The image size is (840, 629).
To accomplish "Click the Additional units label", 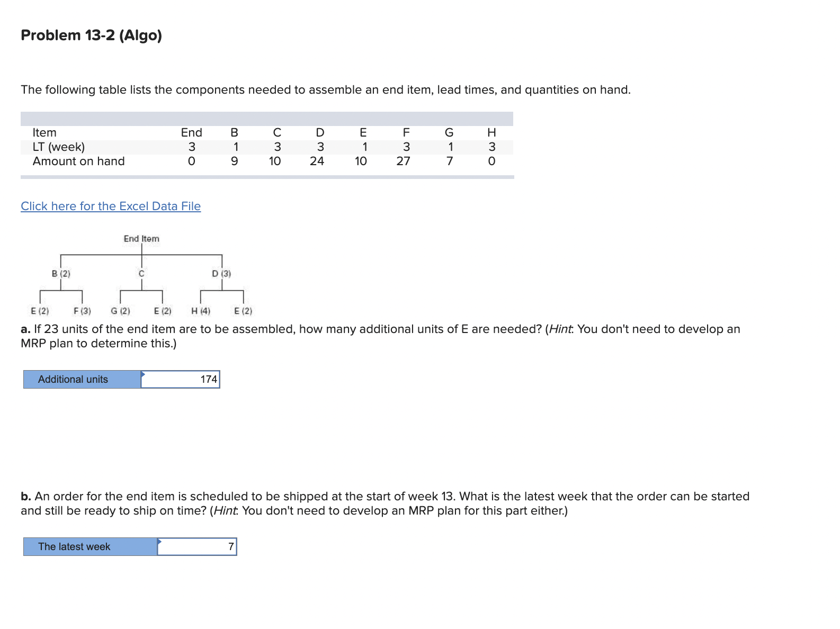I will pos(74,379).
